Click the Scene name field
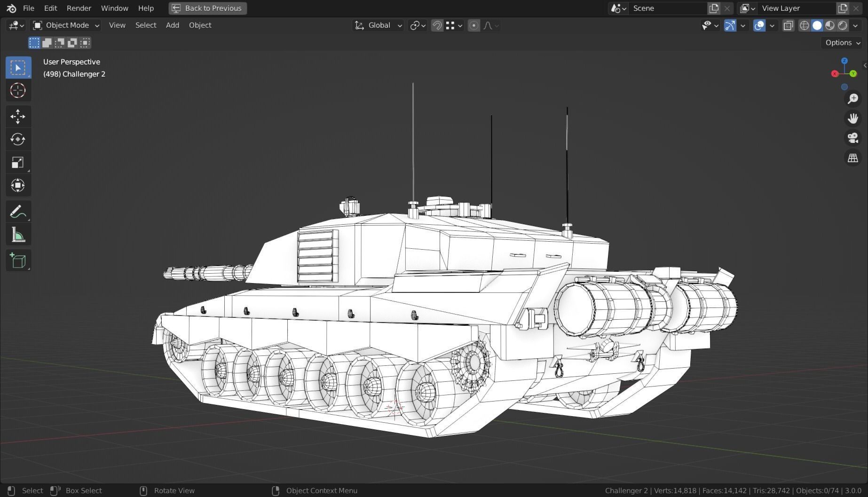The width and height of the screenshot is (868, 497). [x=669, y=8]
